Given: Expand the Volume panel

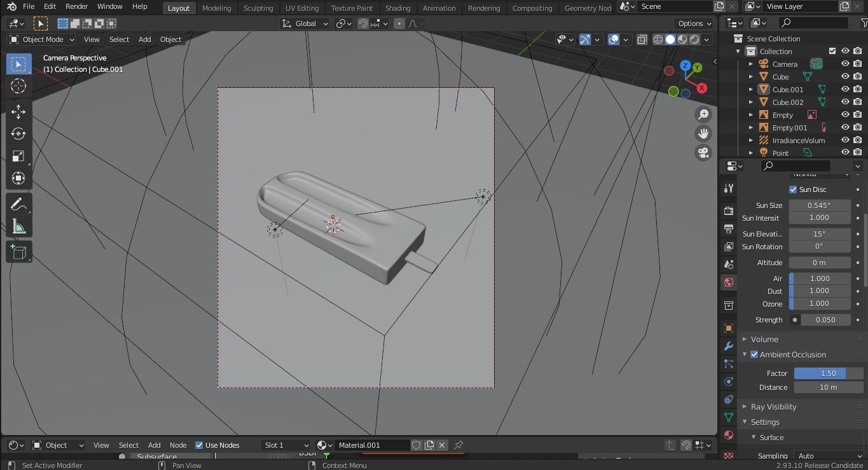Looking at the screenshot, I should (x=764, y=339).
